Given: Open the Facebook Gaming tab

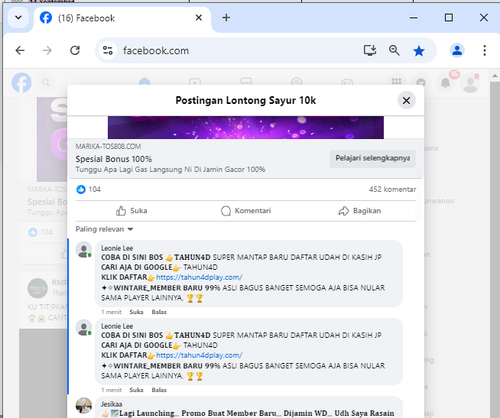Looking at the screenshot, I should click(x=347, y=82).
